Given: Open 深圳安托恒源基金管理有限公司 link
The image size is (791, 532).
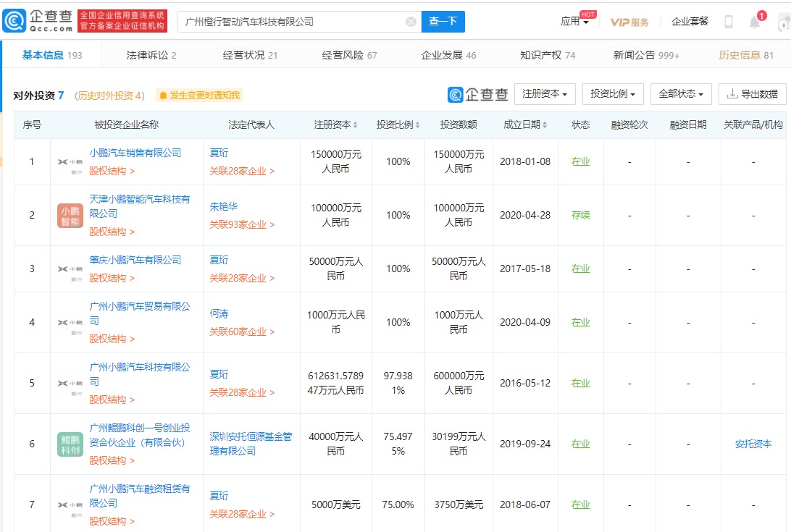Looking at the screenshot, I should (251, 444).
